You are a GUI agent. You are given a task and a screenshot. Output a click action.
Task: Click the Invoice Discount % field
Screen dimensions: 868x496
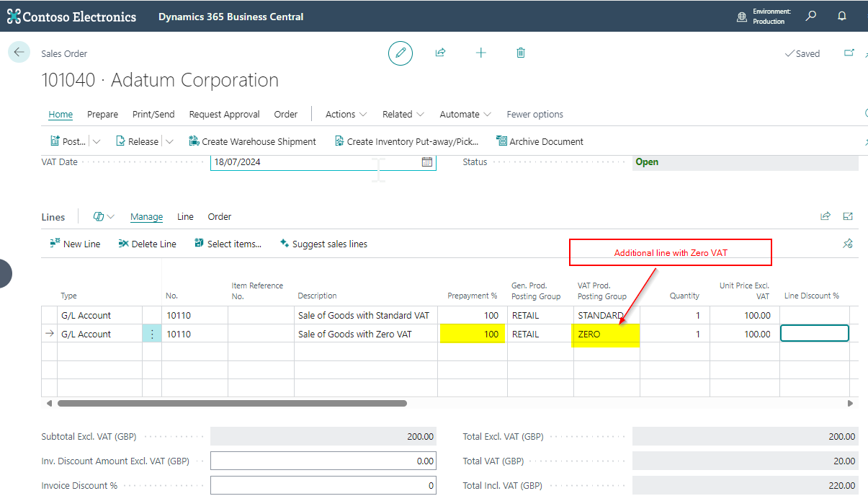pos(323,485)
